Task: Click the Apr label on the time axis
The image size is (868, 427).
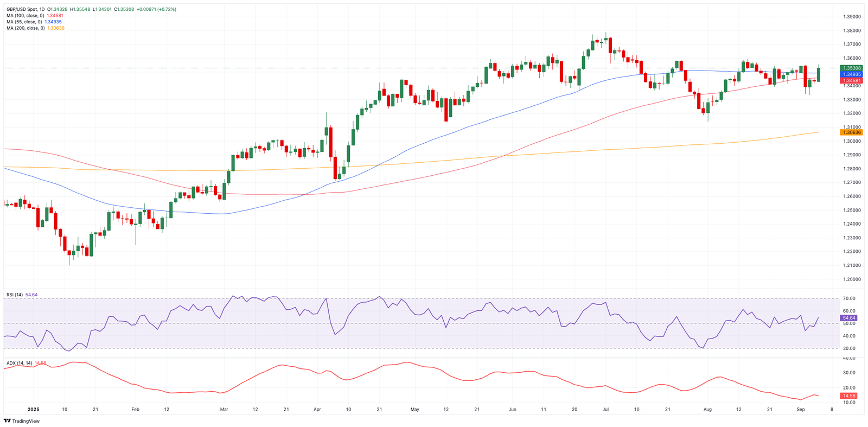Action: (317, 410)
